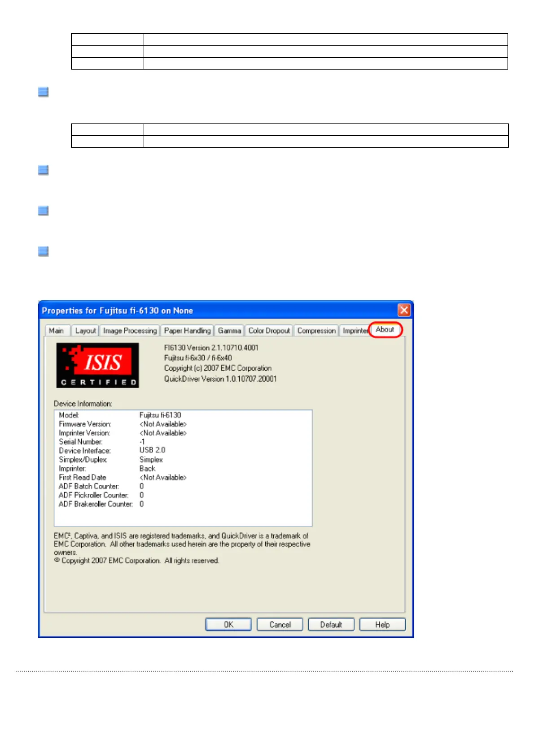
Task: Select the Image Processing tab
Action: click(130, 331)
